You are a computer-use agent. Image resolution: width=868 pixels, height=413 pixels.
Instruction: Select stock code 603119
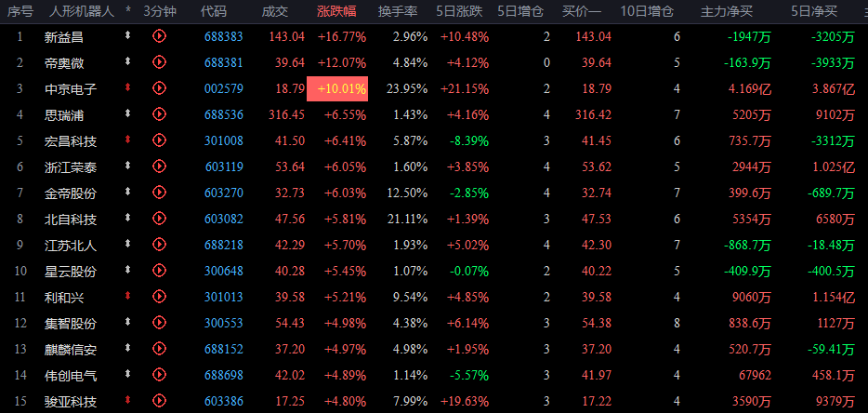click(224, 167)
